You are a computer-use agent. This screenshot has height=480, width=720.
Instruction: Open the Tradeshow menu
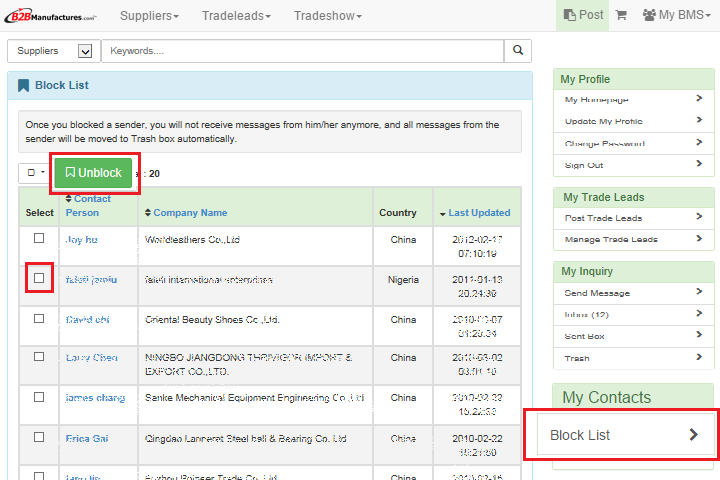pyautogui.click(x=328, y=16)
